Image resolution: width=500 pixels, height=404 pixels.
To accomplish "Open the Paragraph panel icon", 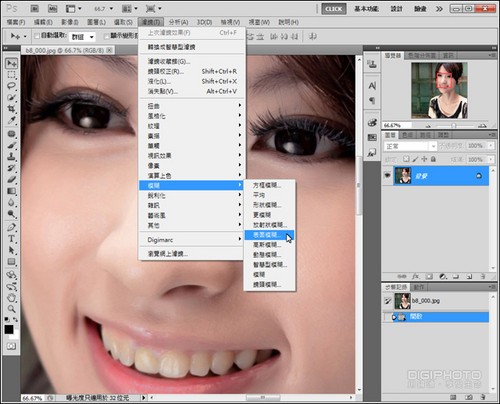I will coord(372,100).
